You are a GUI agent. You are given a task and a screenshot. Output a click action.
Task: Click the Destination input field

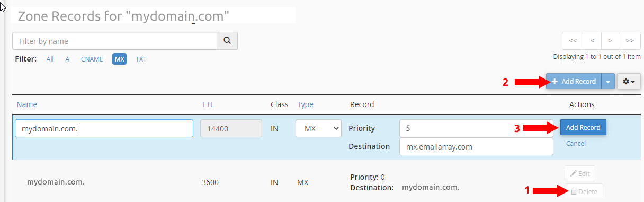tap(476, 146)
